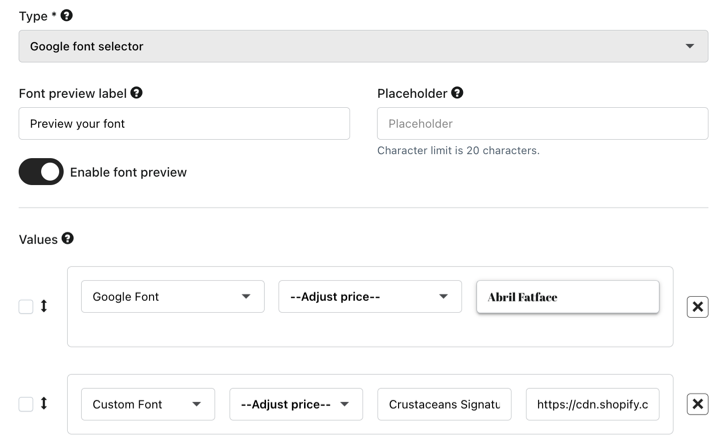The width and height of the screenshot is (726, 447).
Task: Open the Google font selector type dropdown
Action: pos(363,46)
